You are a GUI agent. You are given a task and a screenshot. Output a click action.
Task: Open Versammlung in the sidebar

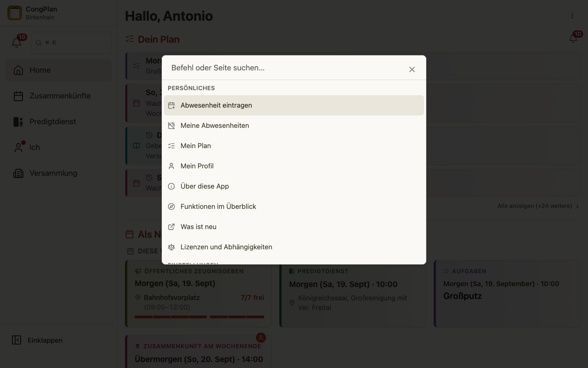click(59, 173)
